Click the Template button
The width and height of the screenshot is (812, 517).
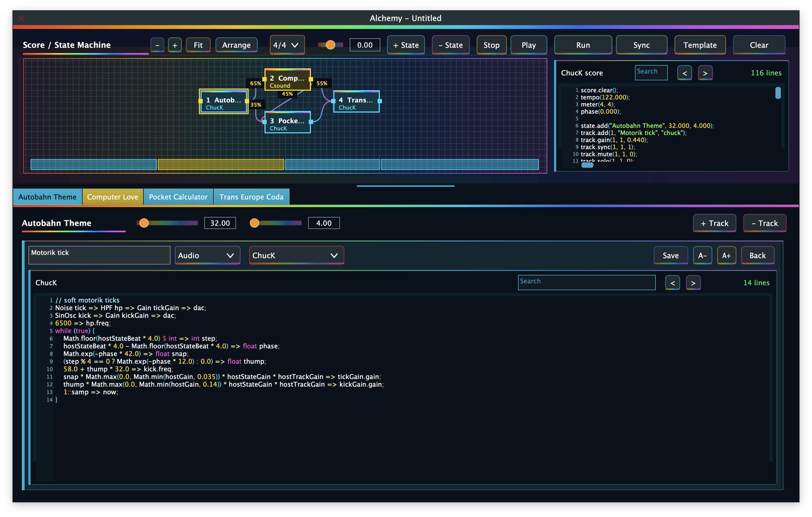tap(700, 45)
